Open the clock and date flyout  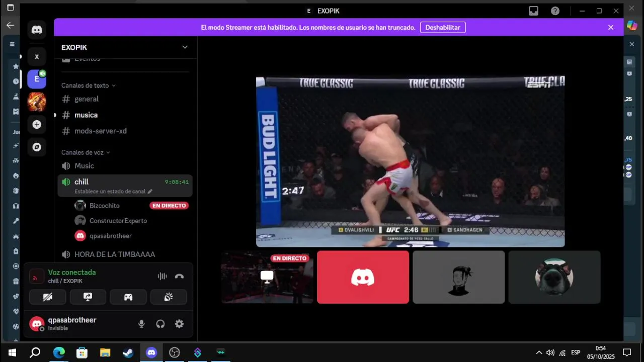pyautogui.click(x=601, y=352)
